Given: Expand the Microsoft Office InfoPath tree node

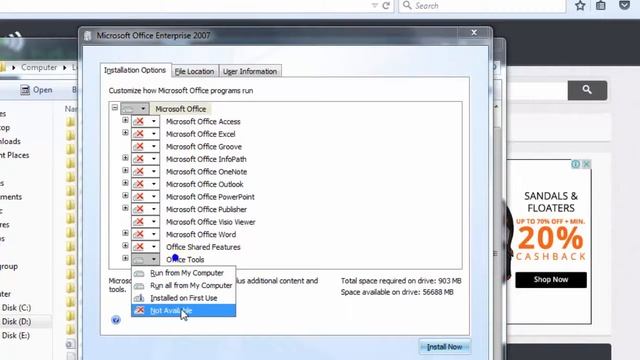Looking at the screenshot, I should click(125, 158).
